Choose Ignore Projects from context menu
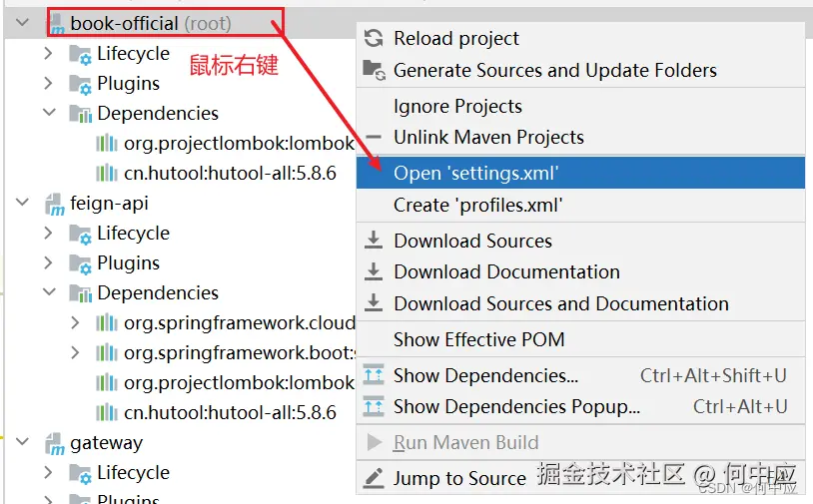Image resolution: width=813 pixels, height=504 pixels. tap(580, 106)
